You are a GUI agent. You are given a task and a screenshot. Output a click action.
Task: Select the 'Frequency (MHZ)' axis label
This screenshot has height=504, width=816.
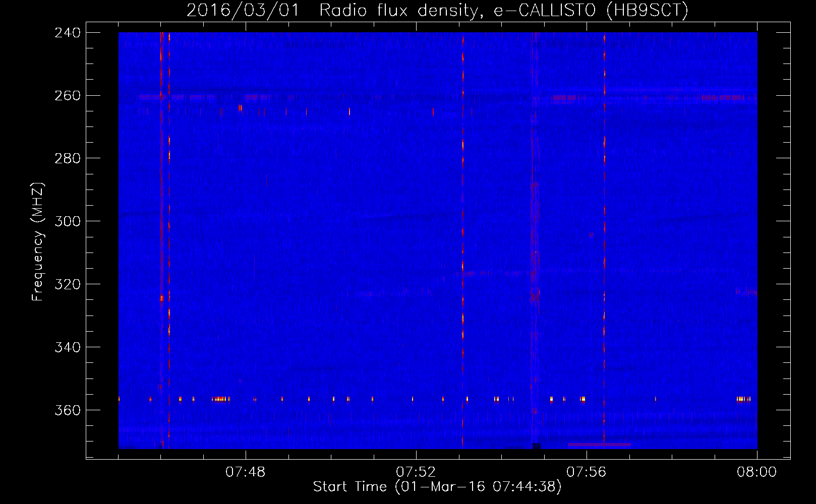[38, 242]
